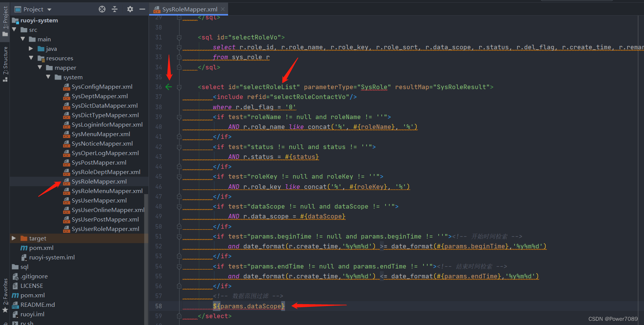
Task: Select SysDictDataMapper.xml in the tree
Action: click(104, 106)
